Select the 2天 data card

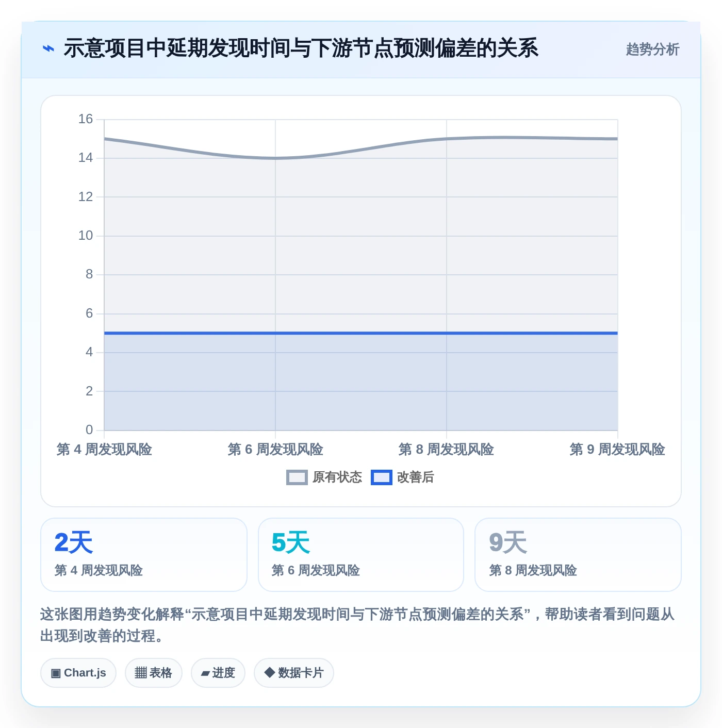coord(144,555)
